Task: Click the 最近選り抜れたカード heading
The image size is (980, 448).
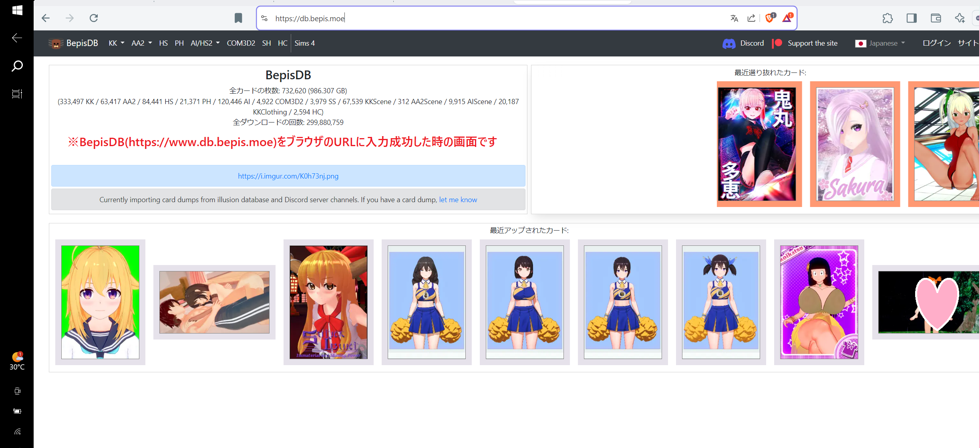Action: [x=770, y=72]
